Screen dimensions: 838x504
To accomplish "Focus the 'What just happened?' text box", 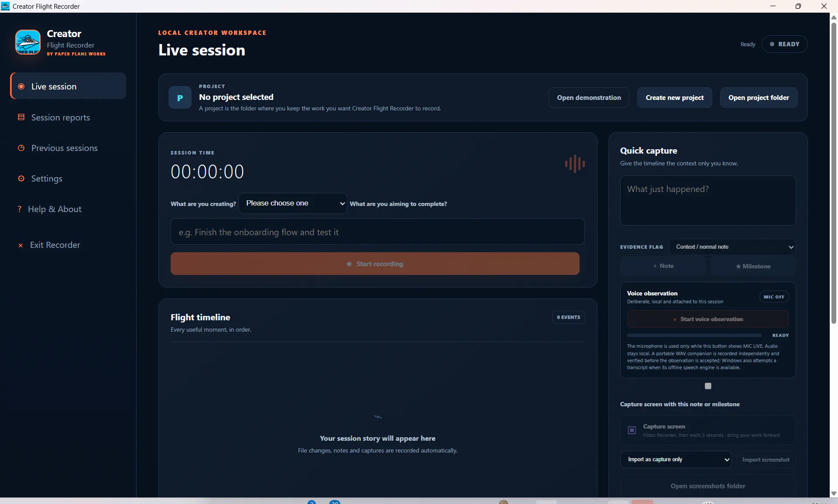I will 708,201.
